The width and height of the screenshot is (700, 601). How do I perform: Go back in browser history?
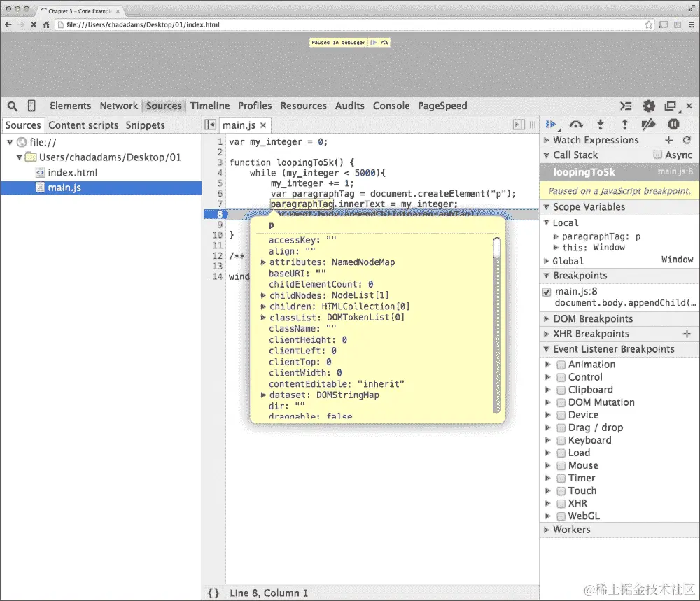[x=8, y=24]
